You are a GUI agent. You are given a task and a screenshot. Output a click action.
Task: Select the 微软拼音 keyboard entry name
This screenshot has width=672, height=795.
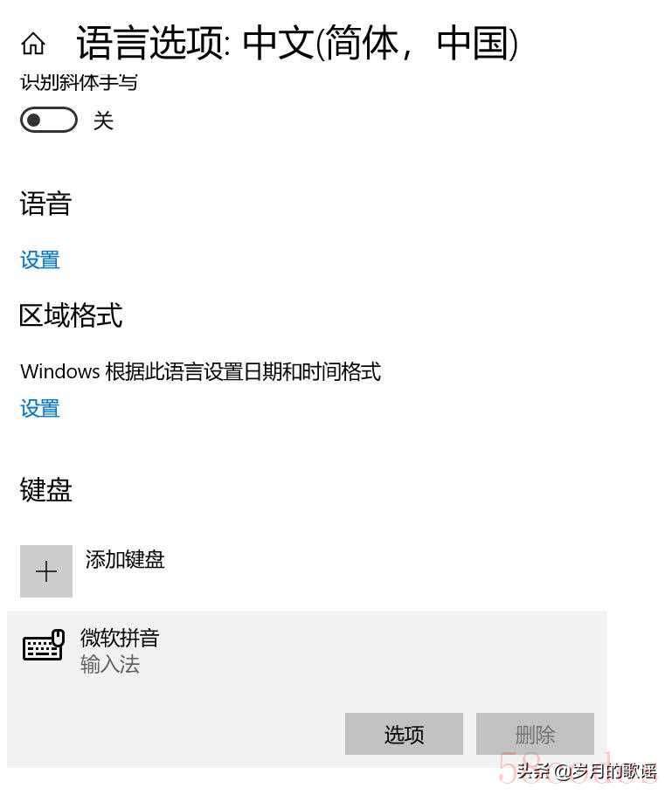tap(120, 638)
